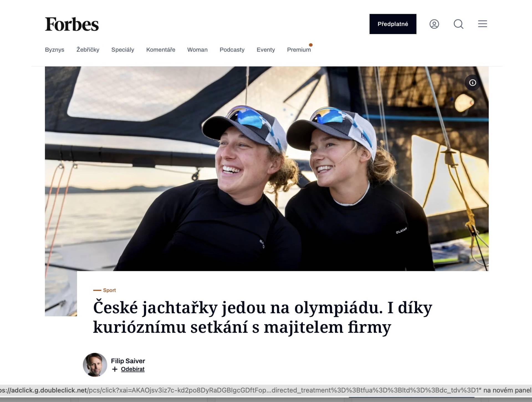
Task: Click the article hero photo of sailors
Action: click(x=267, y=169)
